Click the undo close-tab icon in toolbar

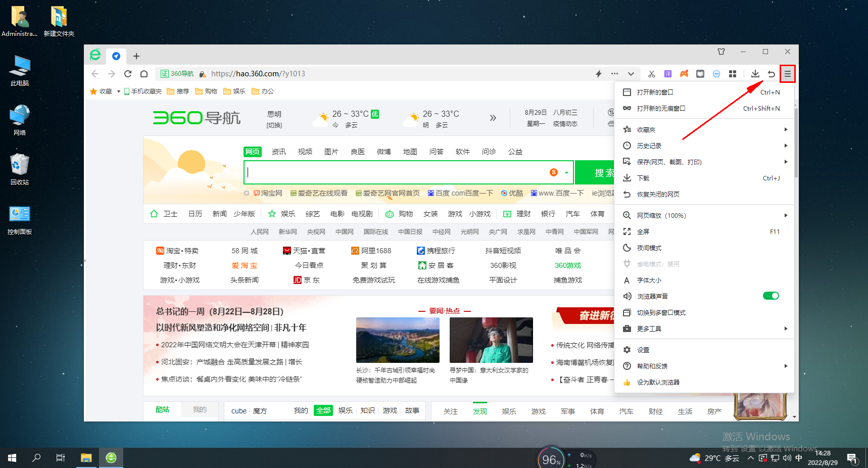point(771,74)
